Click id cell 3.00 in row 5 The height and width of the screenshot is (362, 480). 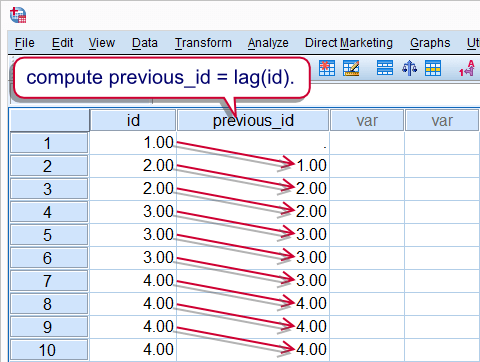[133, 235]
